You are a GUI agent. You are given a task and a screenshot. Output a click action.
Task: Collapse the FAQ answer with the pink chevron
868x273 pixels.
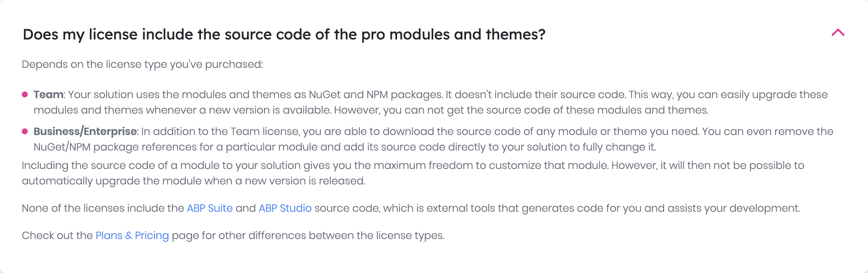[x=838, y=33]
